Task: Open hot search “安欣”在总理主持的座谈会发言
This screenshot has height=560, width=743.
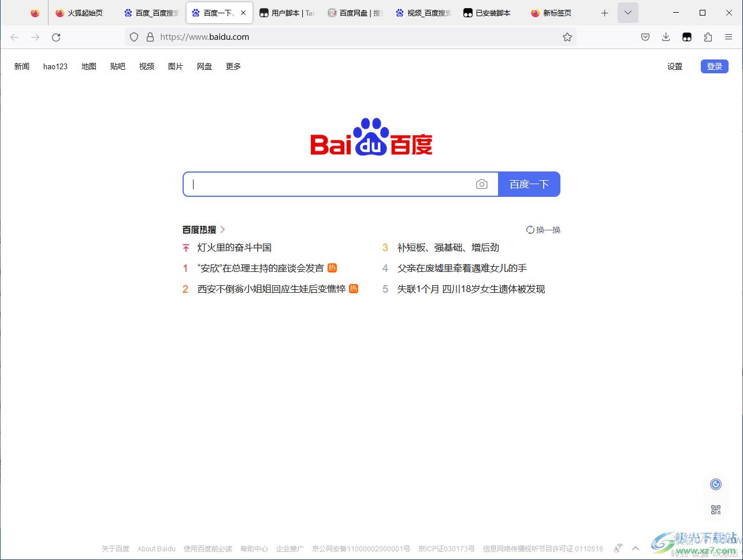Action: point(261,268)
